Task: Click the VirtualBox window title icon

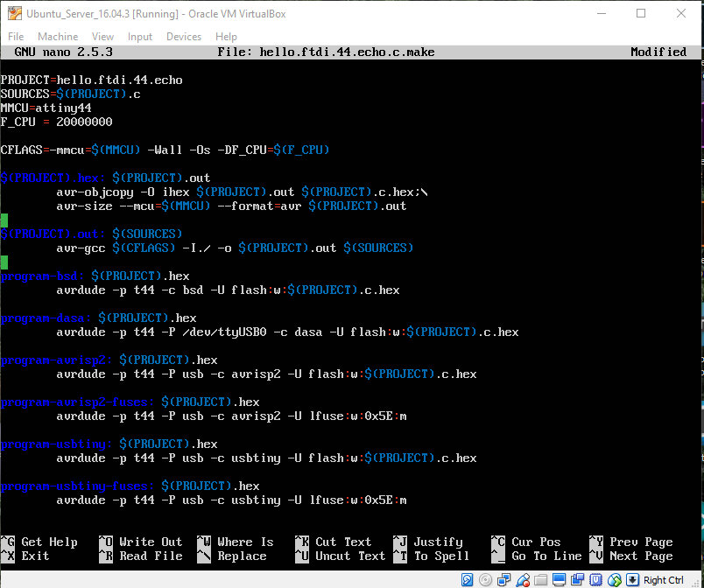Action: (14, 13)
